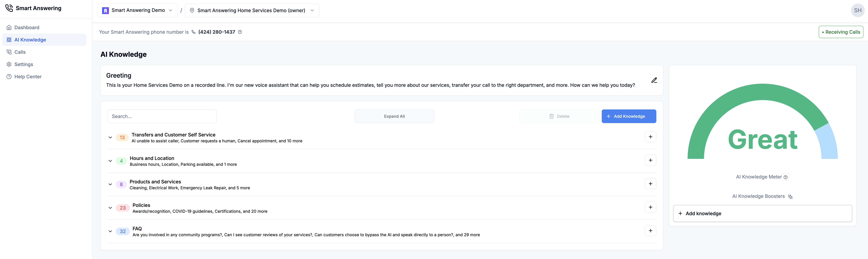Click the Expand All button

(394, 116)
